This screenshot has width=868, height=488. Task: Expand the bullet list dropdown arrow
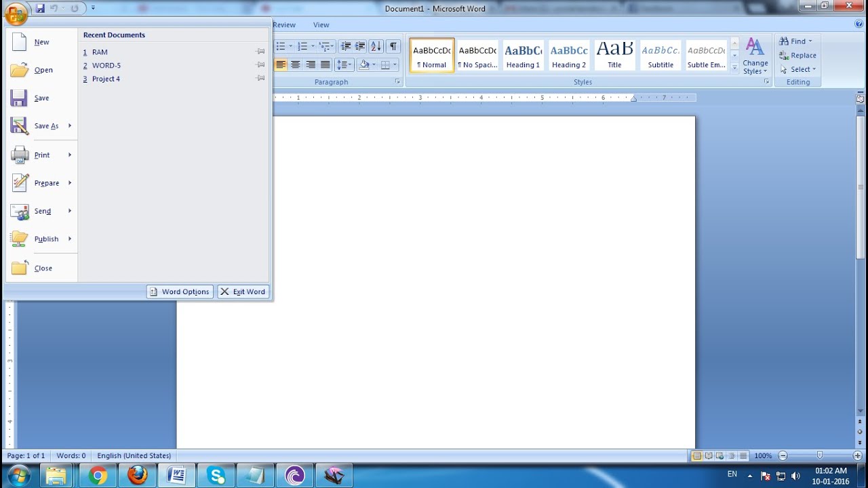click(x=291, y=47)
